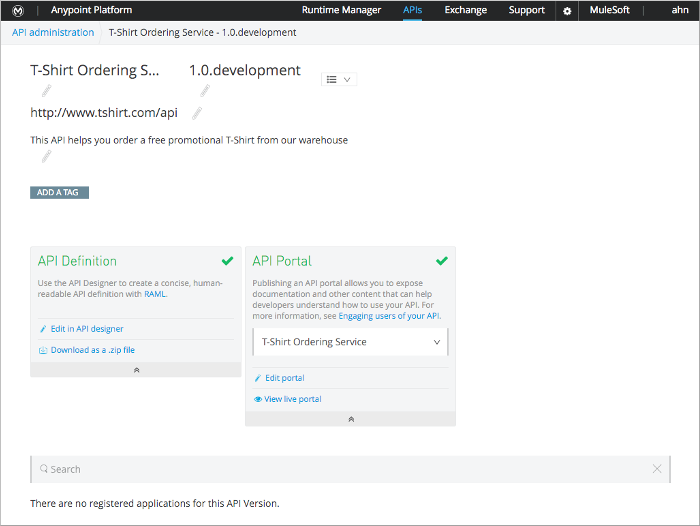Go back to API administration breadcrumb
The height and width of the screenshot is (526, 700).
click(53, 33)
